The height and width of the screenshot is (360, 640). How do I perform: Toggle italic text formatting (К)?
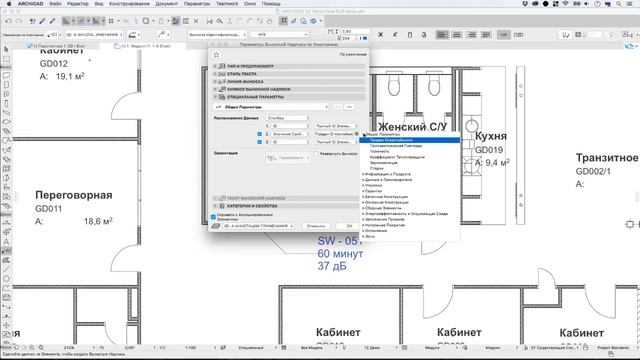[x=395, y=35]
